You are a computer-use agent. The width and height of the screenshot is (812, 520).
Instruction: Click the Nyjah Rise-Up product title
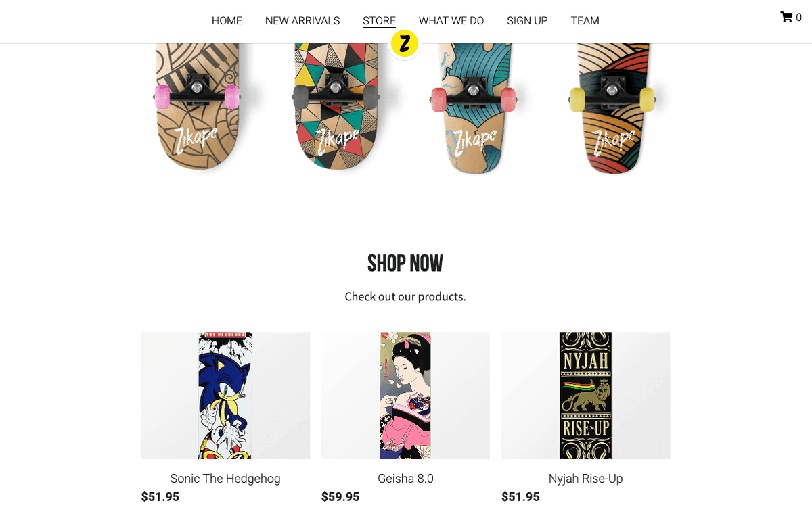(586, 479)
